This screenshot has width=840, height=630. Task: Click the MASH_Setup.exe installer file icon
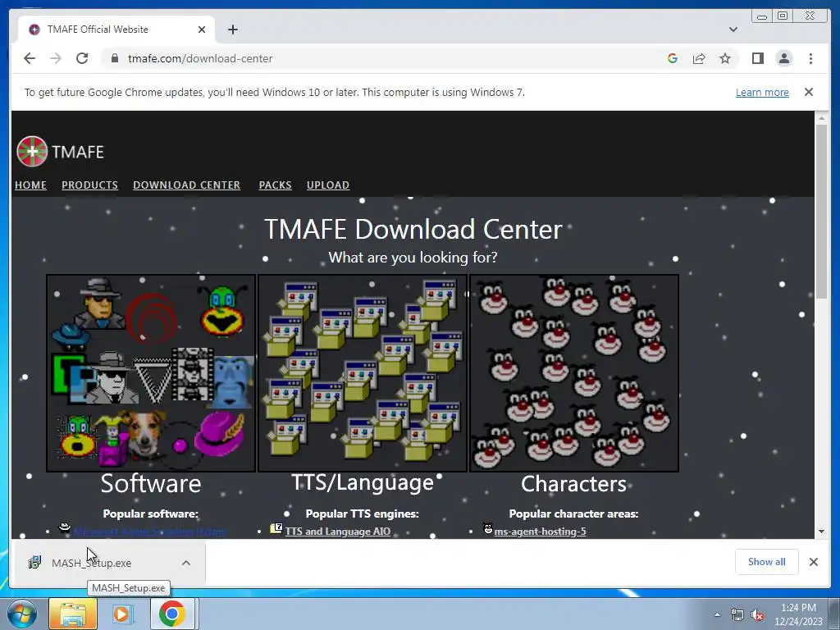(x=34, y=563)
